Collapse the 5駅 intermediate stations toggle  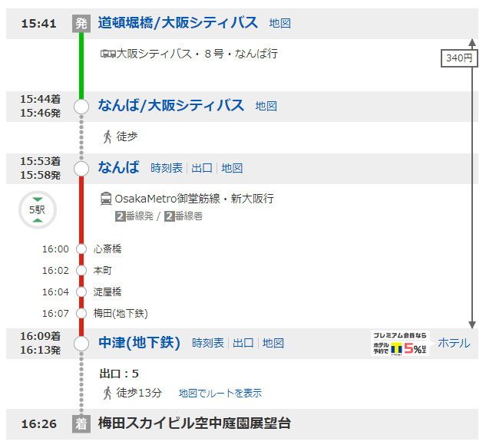pyautogui.click(x=38, y=210)
